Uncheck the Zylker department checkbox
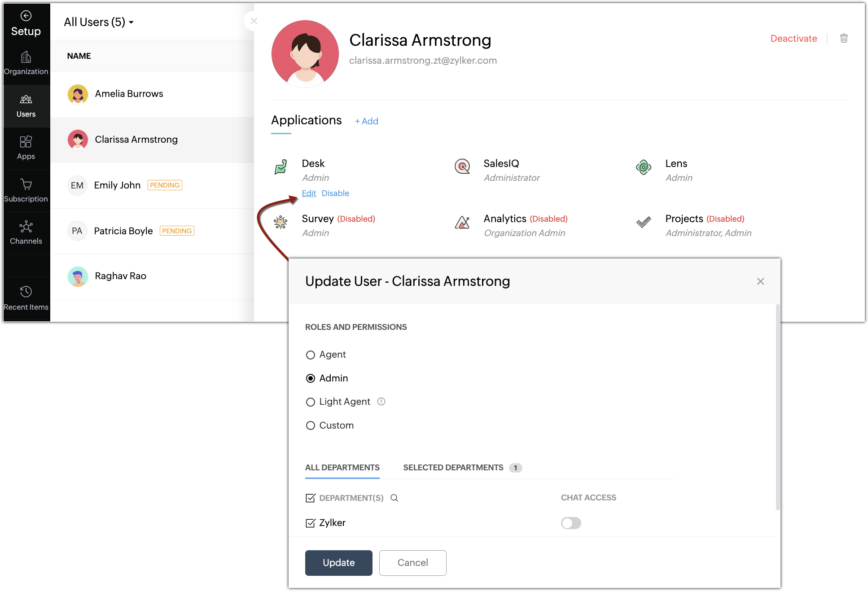The width and height of the screenshot is (868, 596). coord(311,523)
